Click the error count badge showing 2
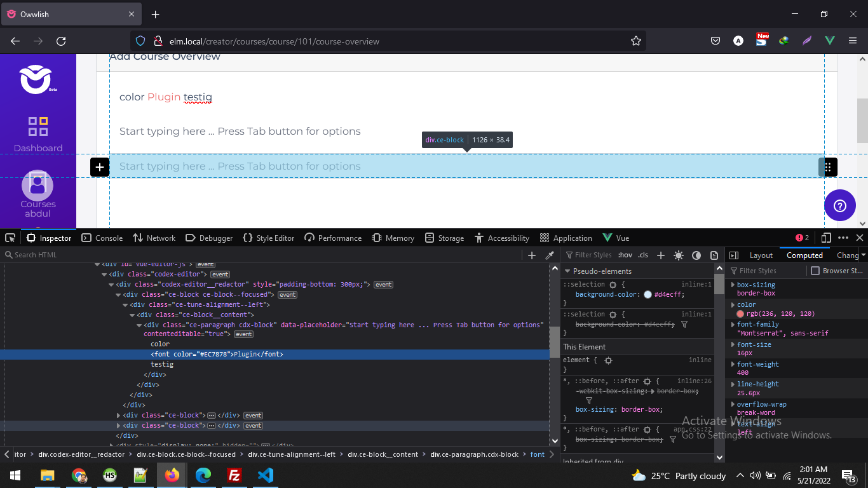 click(x=802, y=238)
